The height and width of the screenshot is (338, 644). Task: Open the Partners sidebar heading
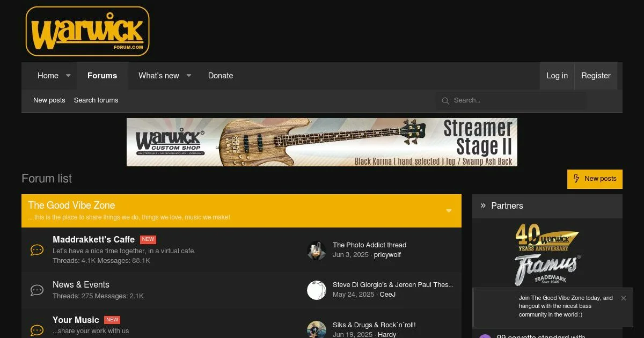click(x=507, y=205)
